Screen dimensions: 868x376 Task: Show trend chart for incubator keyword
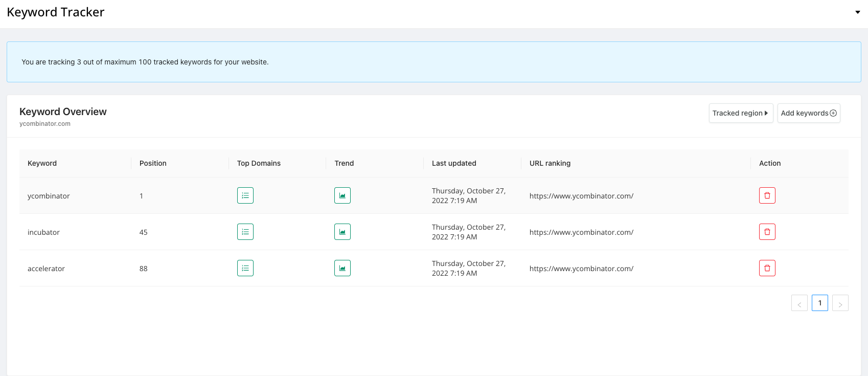click(342, 232)
